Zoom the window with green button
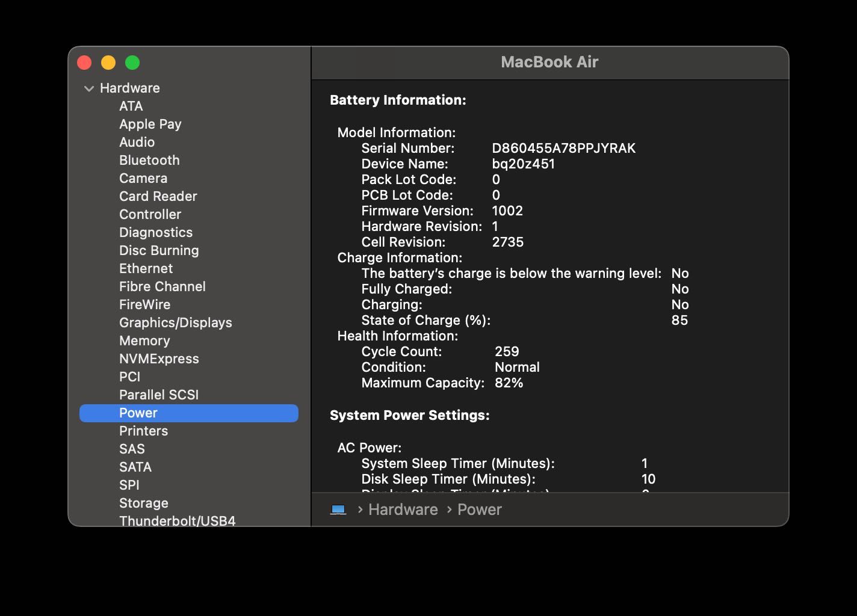This screenshot has width=857, height=616. pyautogui.click(x=132, y=63)
